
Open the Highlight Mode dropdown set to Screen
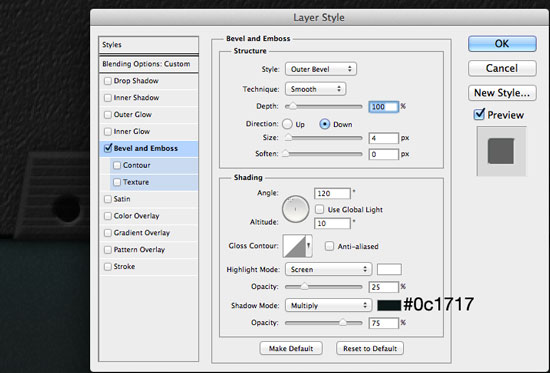point(328,269)
